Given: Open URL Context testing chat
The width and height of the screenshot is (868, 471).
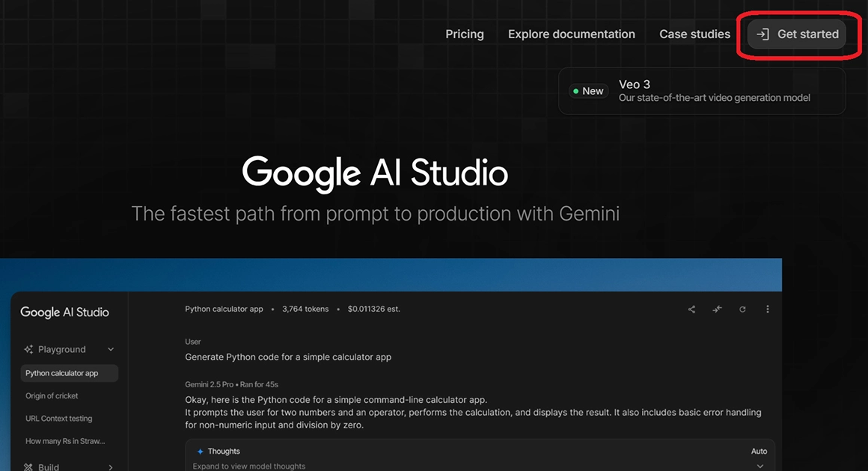Looking at the screenshot, I should [58, 419].
